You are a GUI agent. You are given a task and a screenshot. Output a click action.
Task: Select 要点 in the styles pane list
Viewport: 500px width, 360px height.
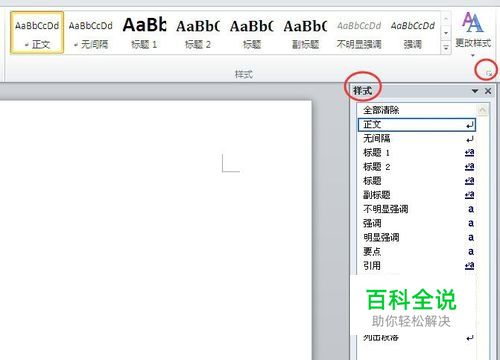click(x=417, y=251)
